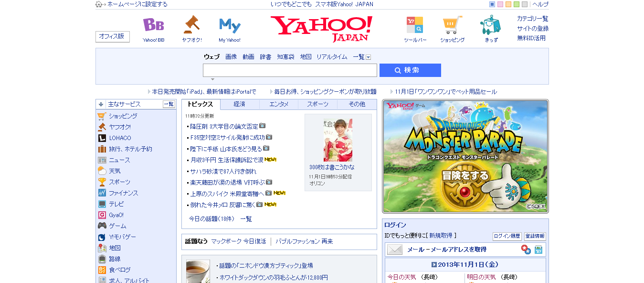Click the オフィス版 button
This screenshot has height=283, width=644.
[112, 36]
